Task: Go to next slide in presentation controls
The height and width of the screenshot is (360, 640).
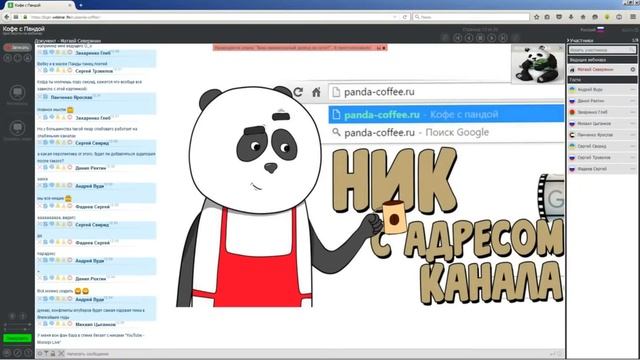Action: click(492, 38)
